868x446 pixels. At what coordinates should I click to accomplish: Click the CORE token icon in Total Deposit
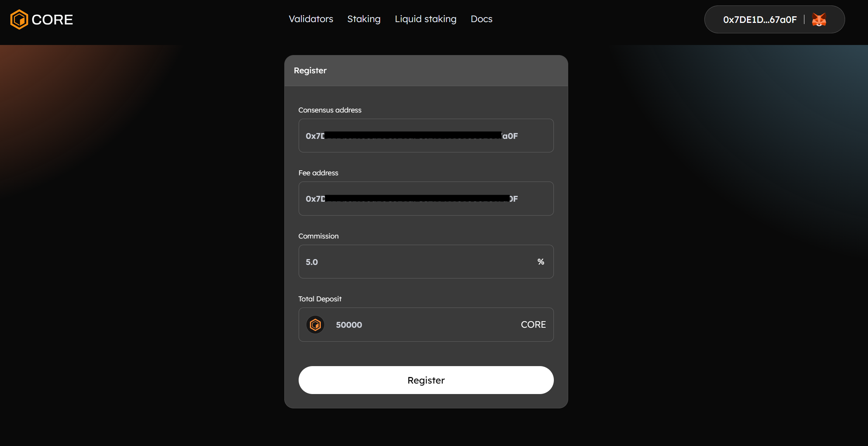click(x=315, y=325)
